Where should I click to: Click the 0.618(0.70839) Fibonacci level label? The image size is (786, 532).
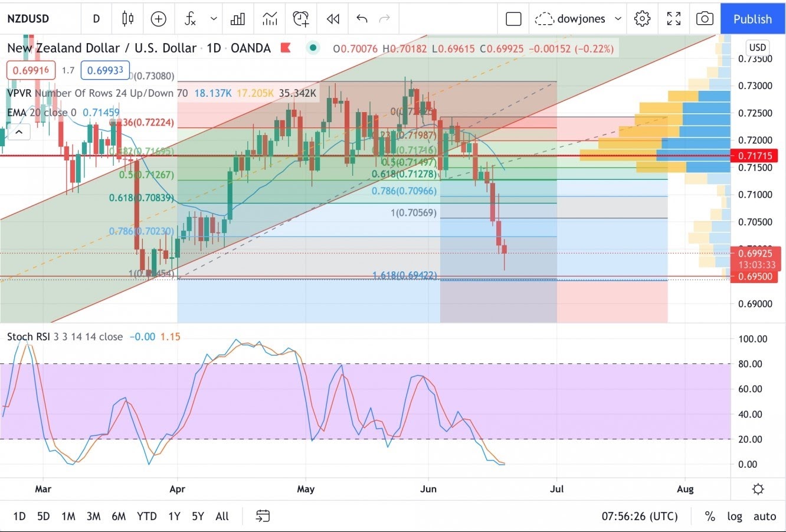click(x=142, y=198)
